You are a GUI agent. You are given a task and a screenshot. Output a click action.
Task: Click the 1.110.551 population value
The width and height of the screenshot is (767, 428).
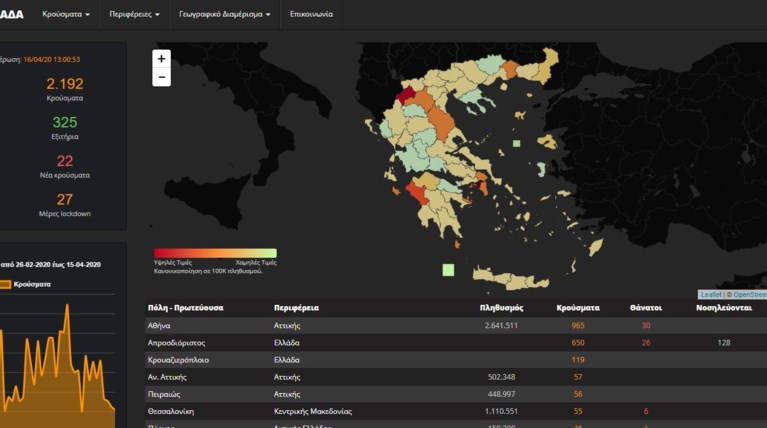coord(501,411)
